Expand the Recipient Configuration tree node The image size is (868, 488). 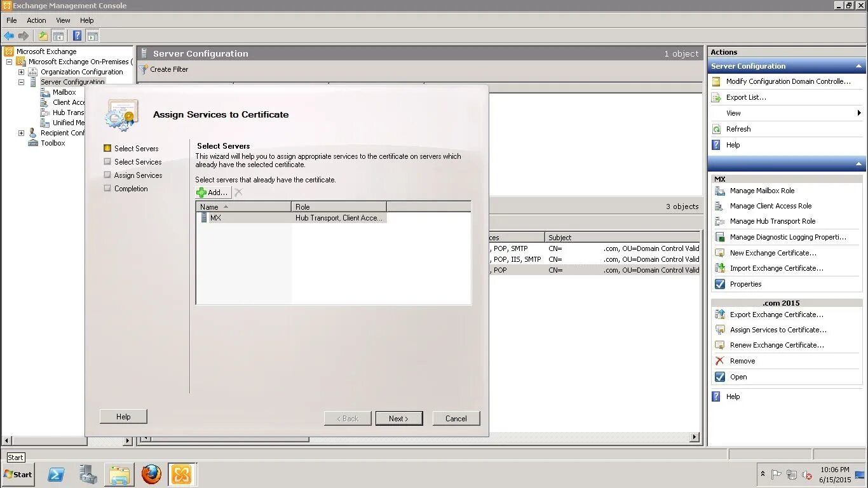21,133
